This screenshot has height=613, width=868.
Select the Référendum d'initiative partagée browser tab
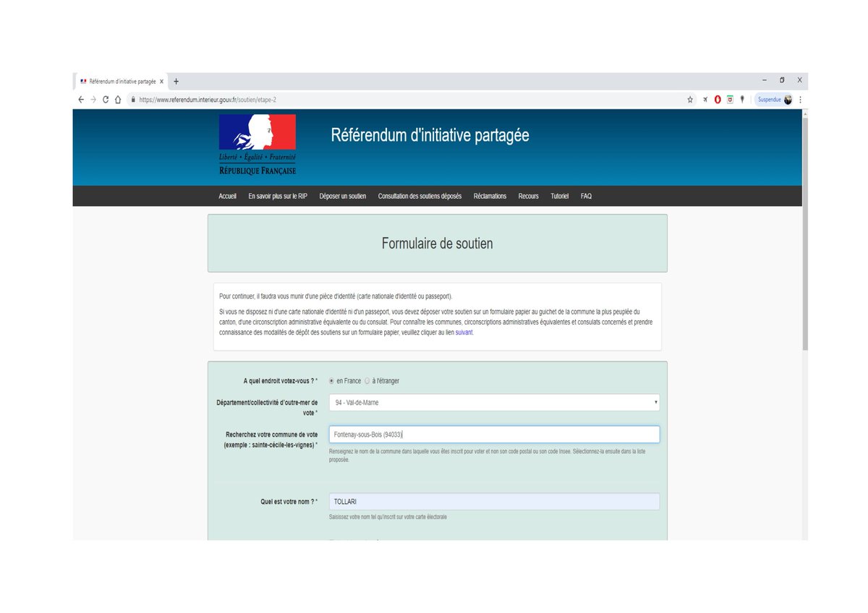[x=120, y=82]
